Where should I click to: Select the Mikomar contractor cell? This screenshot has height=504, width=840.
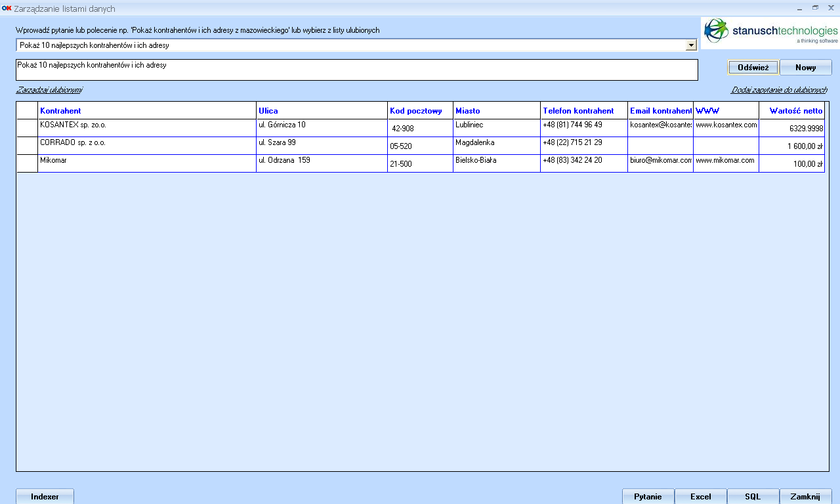pos(147,163)
